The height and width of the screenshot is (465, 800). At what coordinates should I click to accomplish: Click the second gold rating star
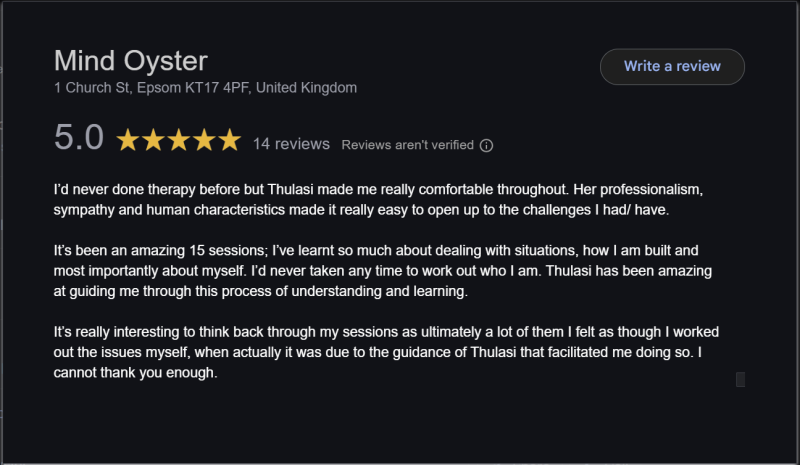pyautogui.click(x=154, y=141)
